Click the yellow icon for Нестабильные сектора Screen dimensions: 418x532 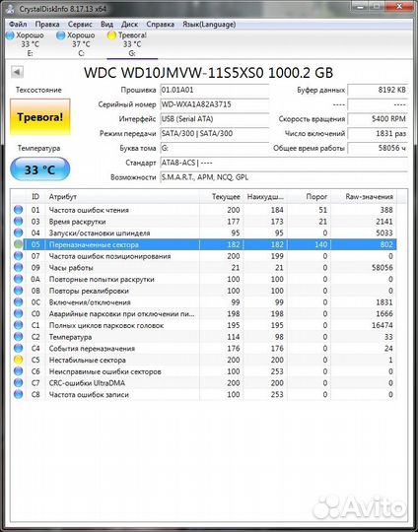pyautogui.click(x=19, y=360)
